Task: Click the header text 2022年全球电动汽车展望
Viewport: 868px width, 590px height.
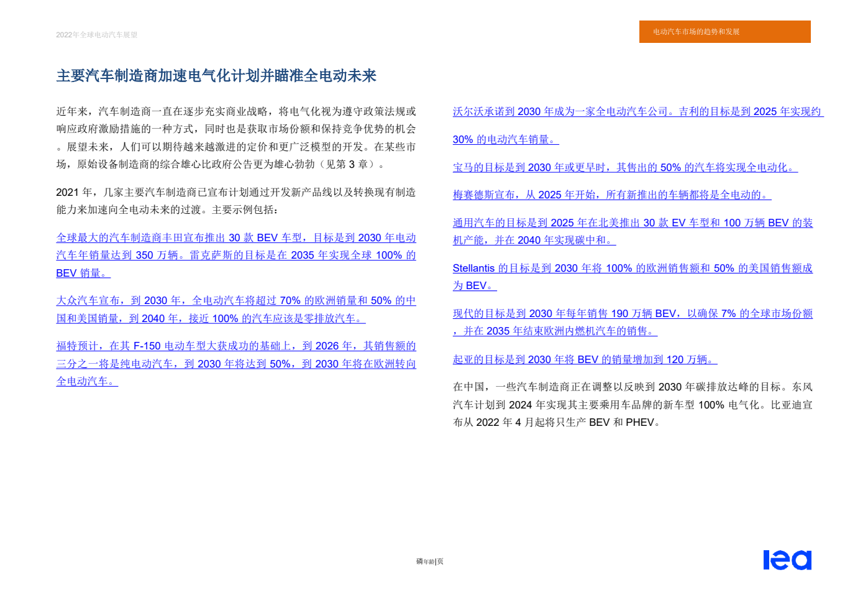Action: 96,35
